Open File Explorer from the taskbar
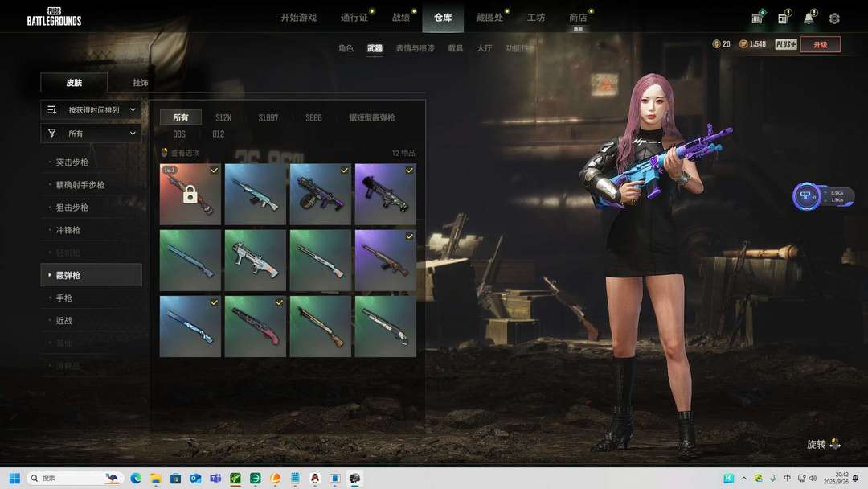Viewport: 868px width, 489px height. point(156,478)
